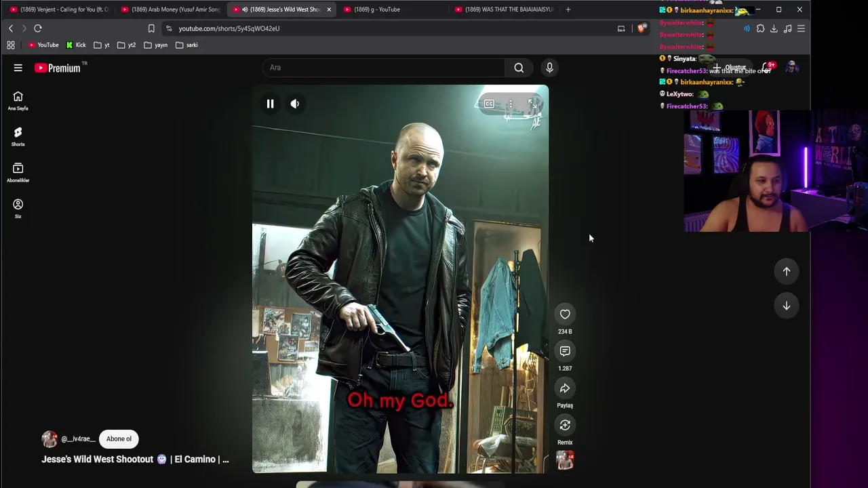Go to the previous Short with up arrow
Screen dimensions: 868x488
787,271
